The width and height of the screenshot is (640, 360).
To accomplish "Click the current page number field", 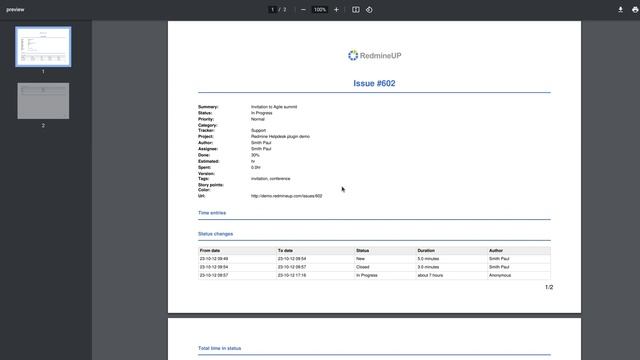I will (272, 10).
